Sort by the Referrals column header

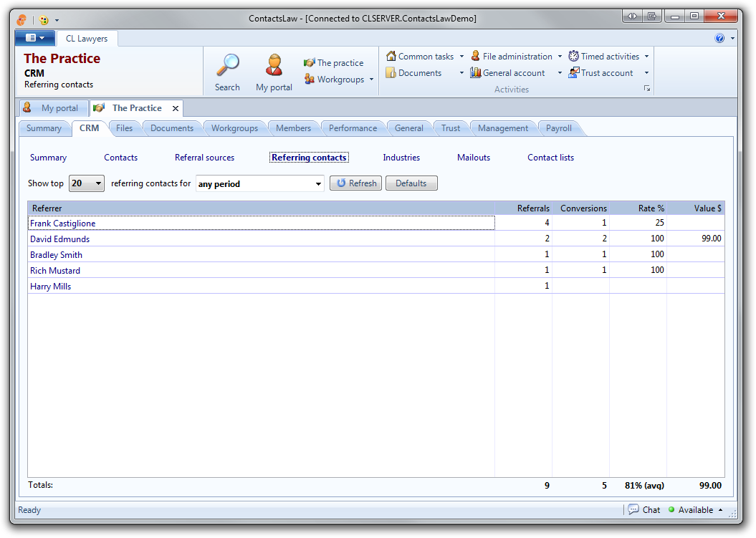click(524, 208)
